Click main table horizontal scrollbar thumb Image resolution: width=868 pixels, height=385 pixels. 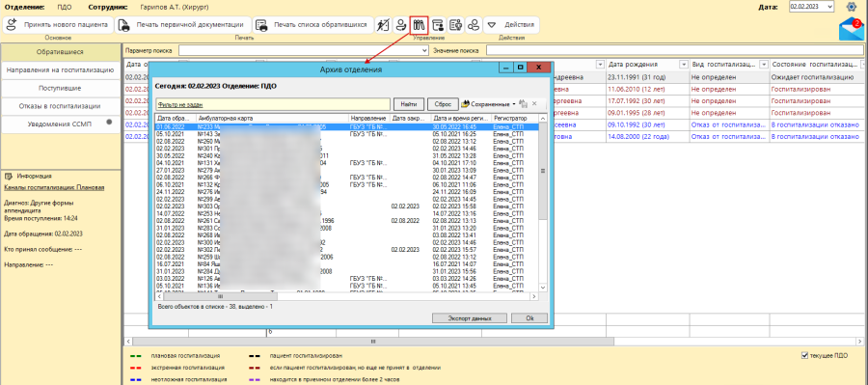point(372,342)
